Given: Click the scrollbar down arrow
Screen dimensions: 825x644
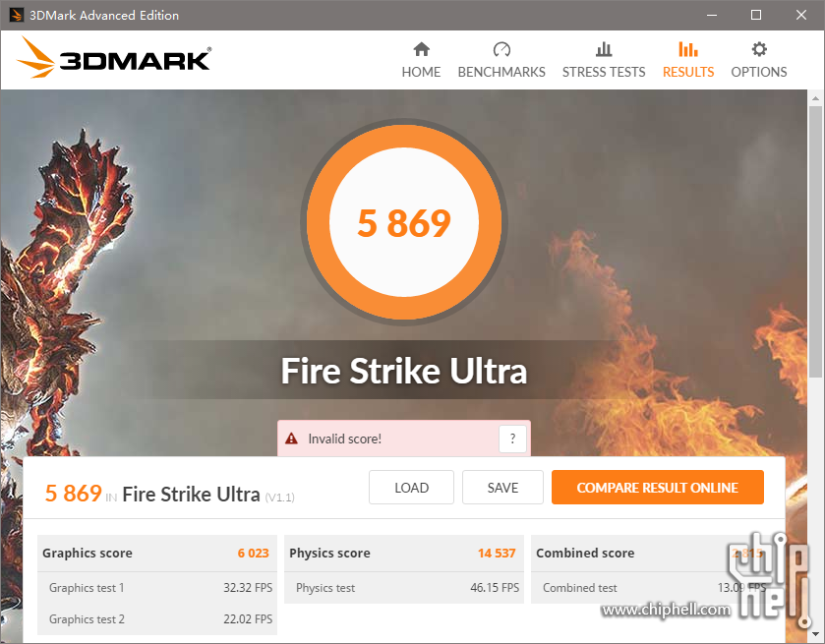Looking at the screenshot, I should pyautogui.click(x=815, y=634).
